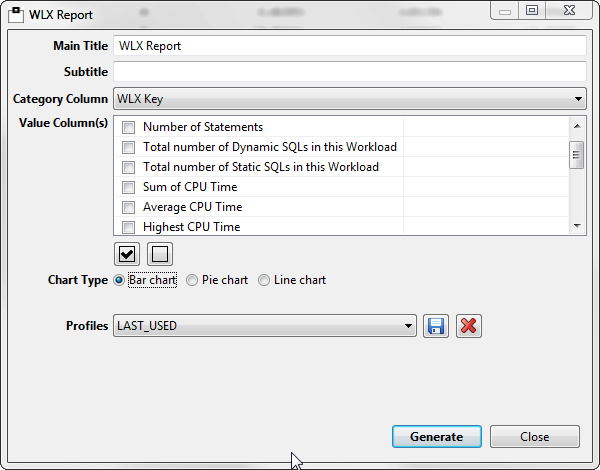
Task: Click the select all value columns icon
Action: pyautogui.click(x=127, y=253)
